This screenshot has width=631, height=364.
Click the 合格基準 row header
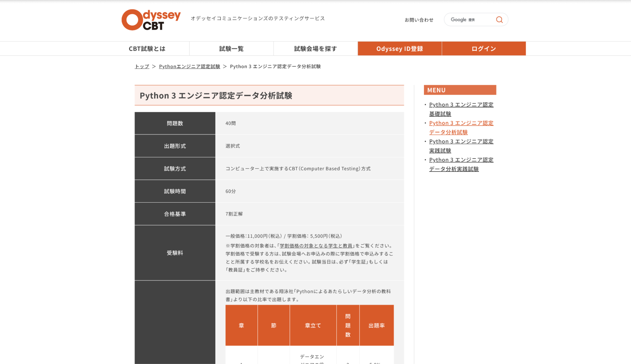175,214
